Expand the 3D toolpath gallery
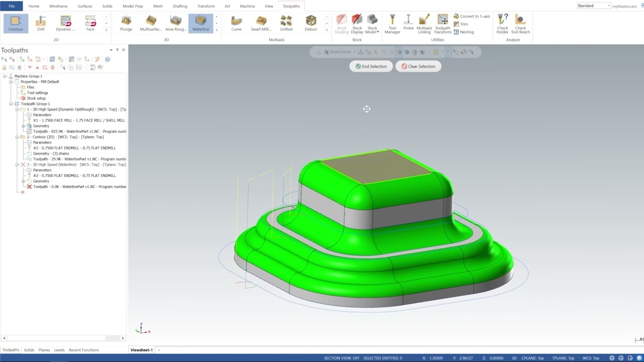The image size is (644, 362). tap(216, 30)
